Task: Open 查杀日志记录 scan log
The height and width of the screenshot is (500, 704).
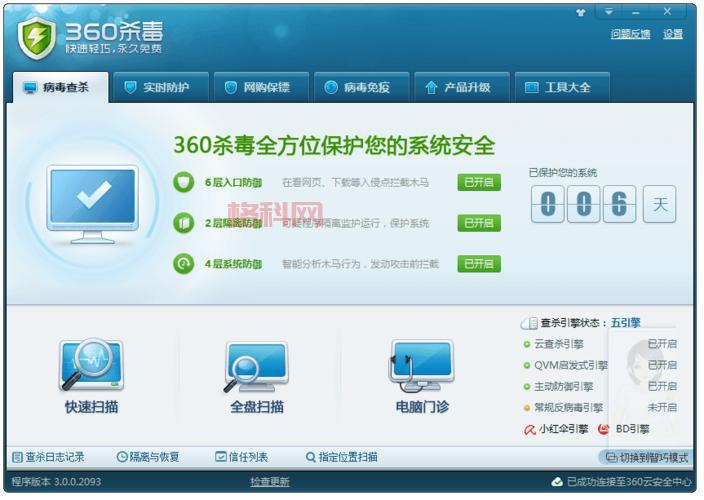Action: [x=48, y=457]
